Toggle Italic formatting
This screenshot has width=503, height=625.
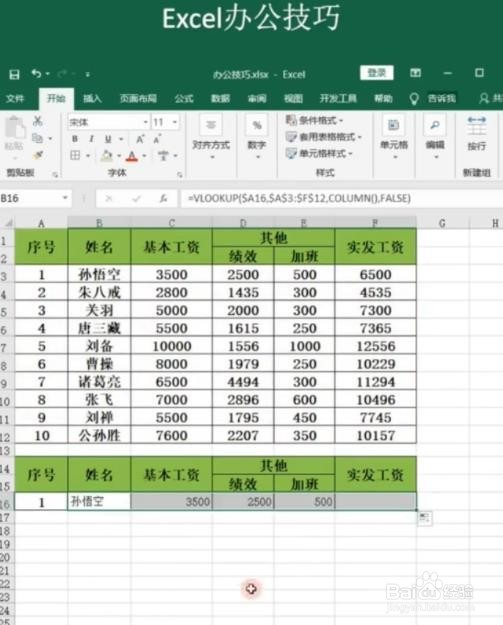click(x=91, y=139)
